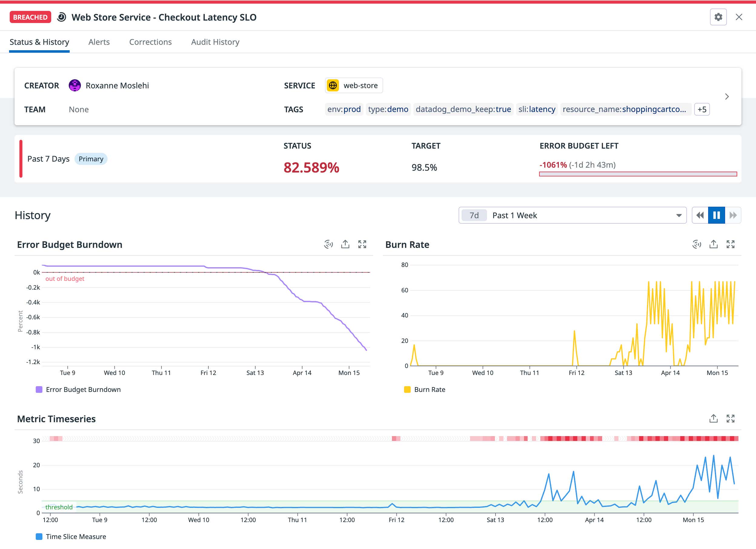Click the error budget left progress bar
The height and width of the screenshot is (549, 756).
pyautogui.click(x=638, y=174)
